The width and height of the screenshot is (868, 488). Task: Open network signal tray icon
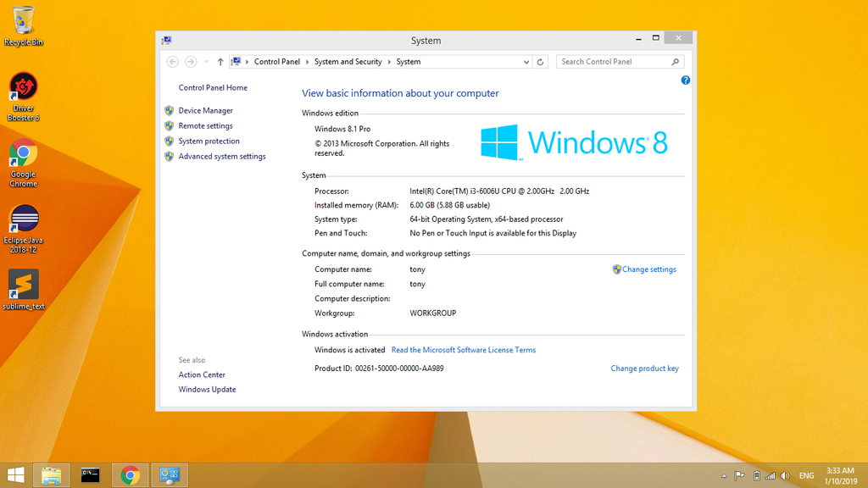pyautogui.click(x=770, y=476)
